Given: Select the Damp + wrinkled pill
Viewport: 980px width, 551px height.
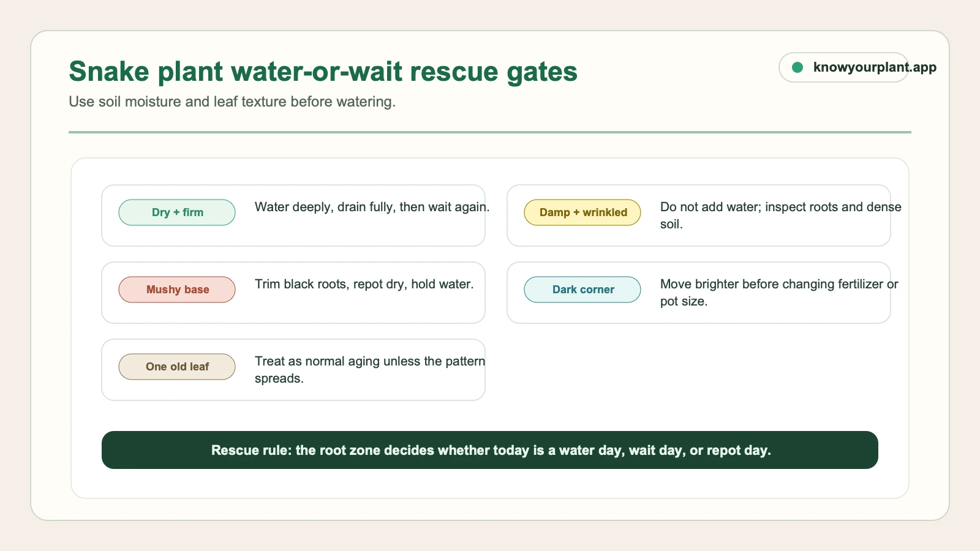Looking at the screenshot, I should 582,212.
